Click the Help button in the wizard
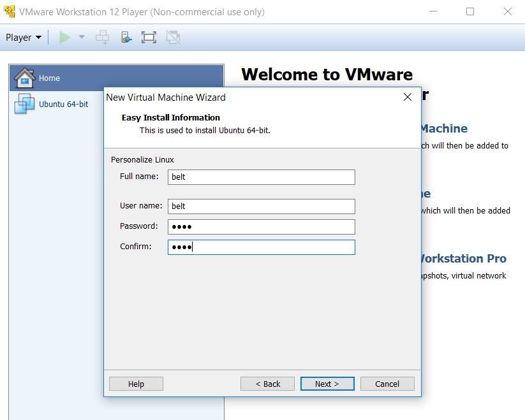525x420 pixels. tap(136, 384)
